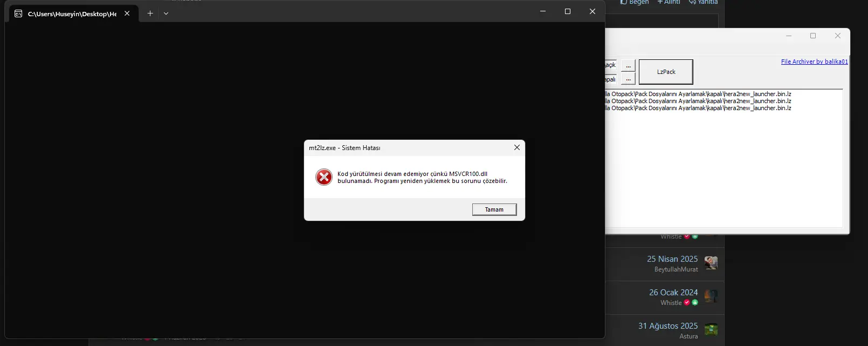The width and height of the screenshot is (868, 346).
Task: Click the green lock badge beside Whistle
Action: [695, 303]
